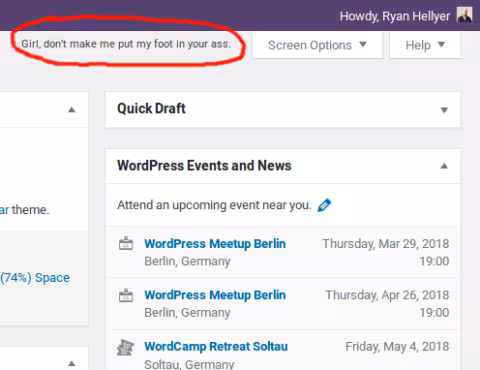480x370 pixels.
Task: Expand the Quick Draft widget
Action: pos(444,110)
